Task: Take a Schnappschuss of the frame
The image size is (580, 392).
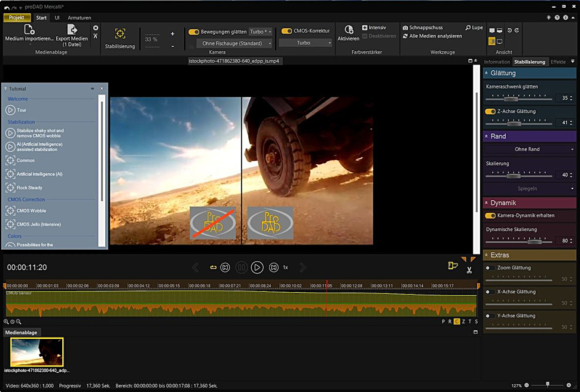Action: pyautogui.click(x=422, y=27)
